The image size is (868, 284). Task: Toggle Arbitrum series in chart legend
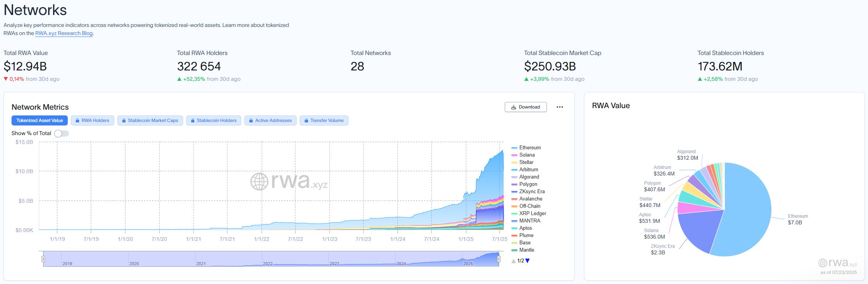point(525,170)
